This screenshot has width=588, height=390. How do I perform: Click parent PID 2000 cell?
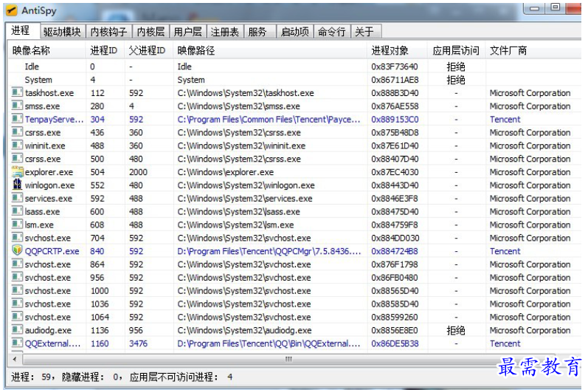(138, 172)
